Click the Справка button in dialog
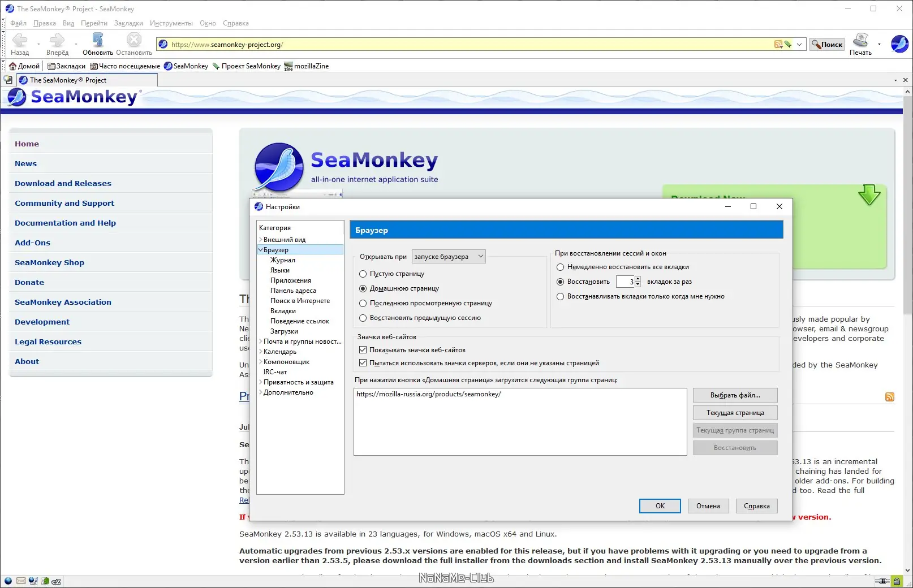This screenshot has width=913, height=588. tap(757, 506)
